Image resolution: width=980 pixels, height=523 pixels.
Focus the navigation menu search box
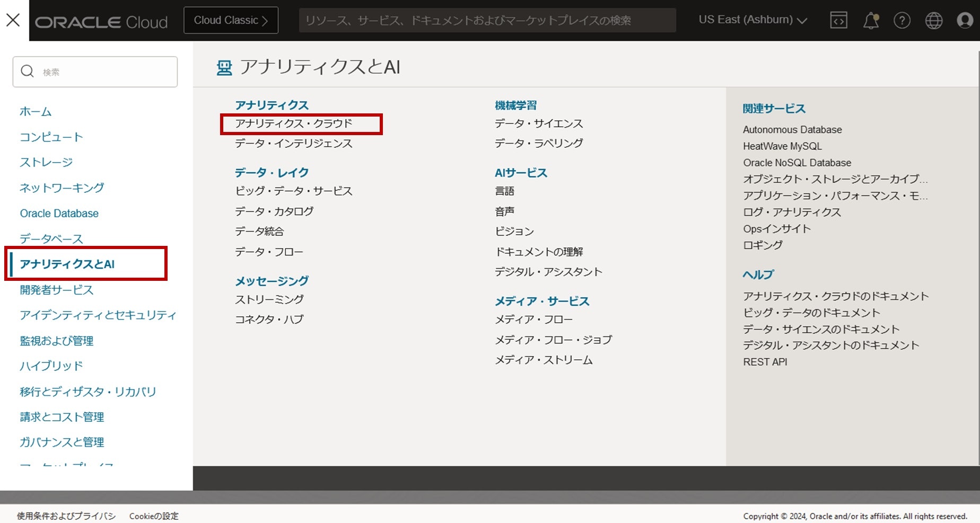[95, 72]
